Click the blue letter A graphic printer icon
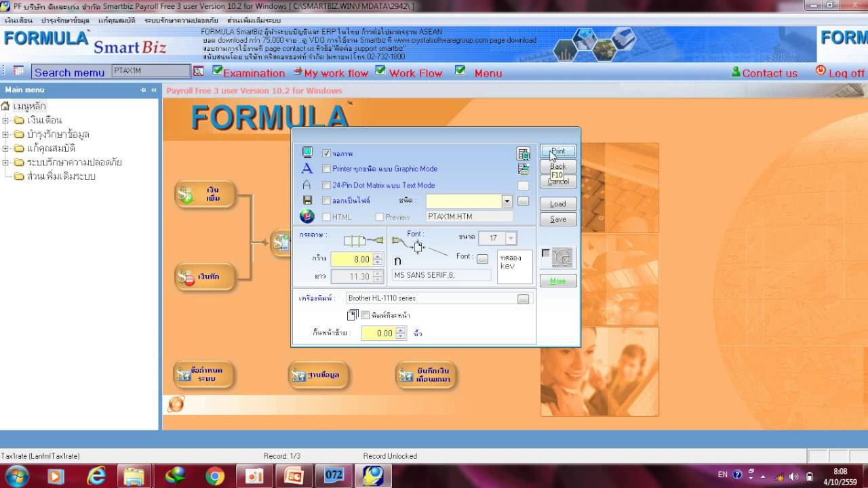The image size is (868, 488). (307, 169)
